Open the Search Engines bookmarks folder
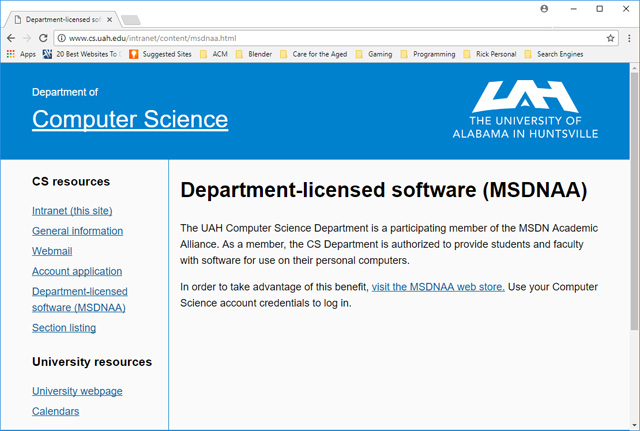The width and height of the screenshot is (640, 431). point(553,54)
